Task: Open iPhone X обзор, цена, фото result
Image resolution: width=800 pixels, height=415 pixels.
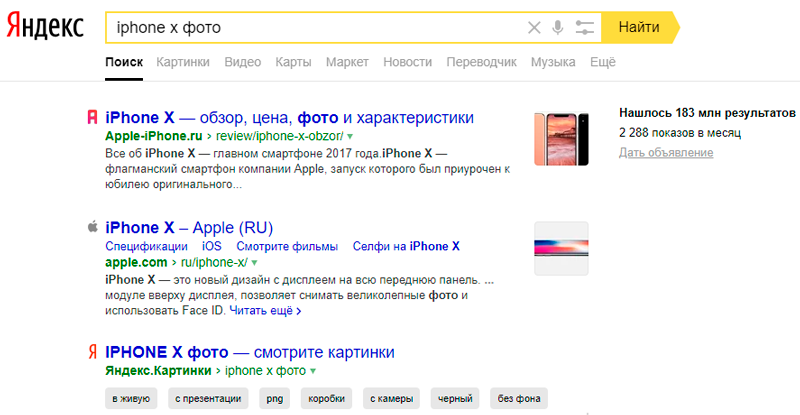Action: pyautogui.click(x=289, y=118)
